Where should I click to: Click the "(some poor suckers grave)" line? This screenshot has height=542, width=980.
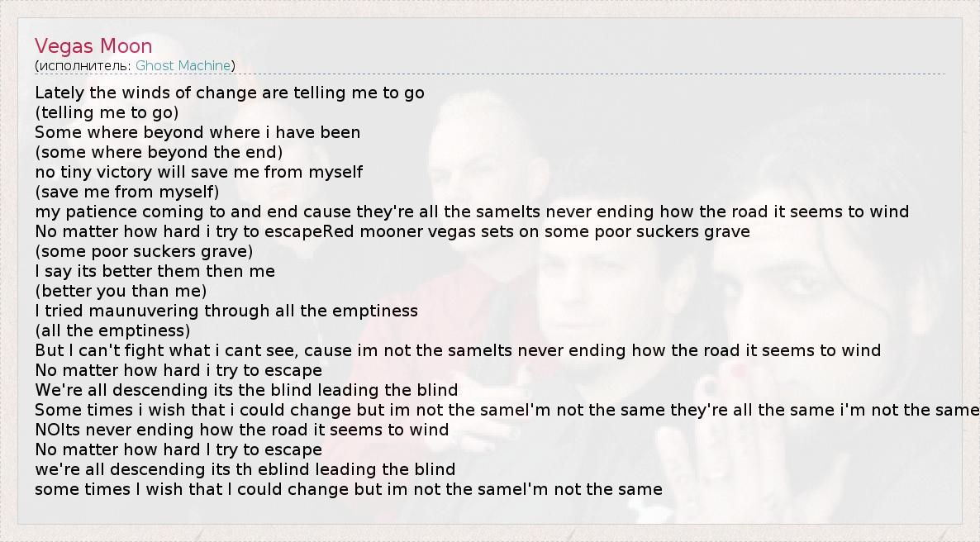pos(144,251)
